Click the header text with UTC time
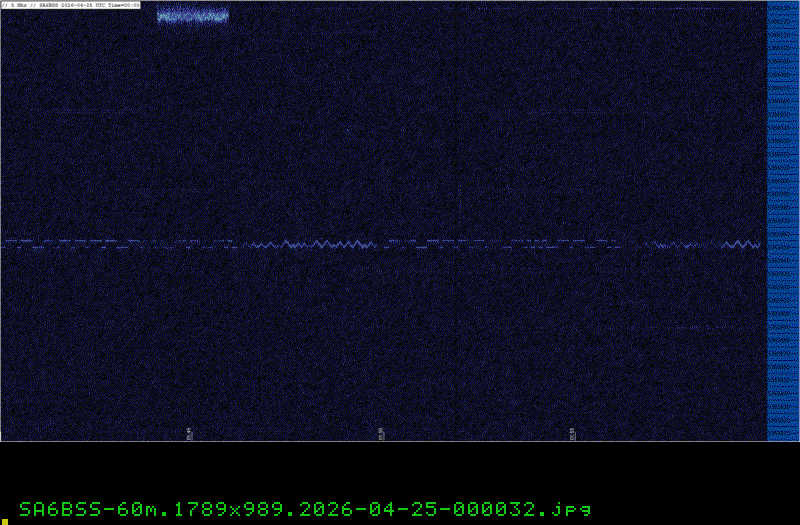 (x=70, y=5)
